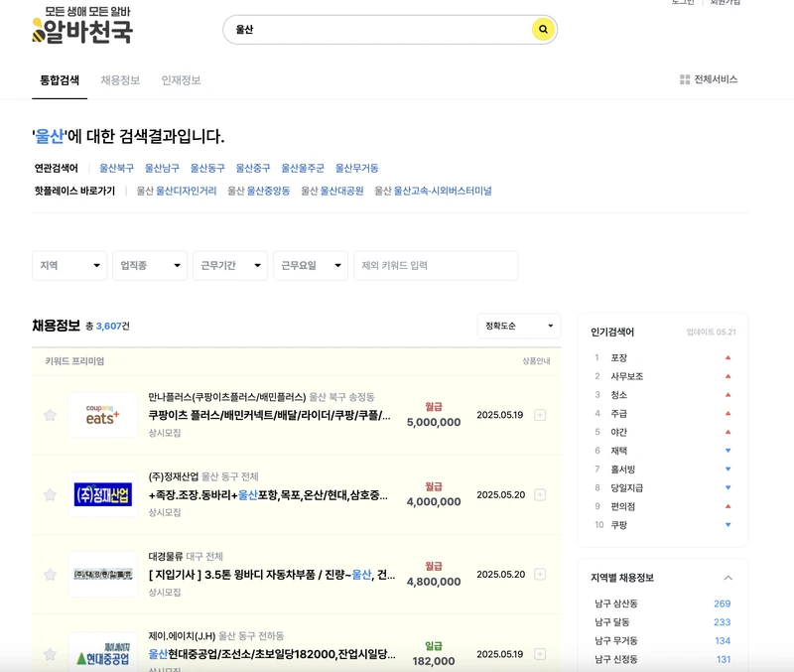The height and width of the screenshot is (672, 794).
Task: Open the 전체서비스 grid icon
Action: pyautogui.click(x=684, y=77)
